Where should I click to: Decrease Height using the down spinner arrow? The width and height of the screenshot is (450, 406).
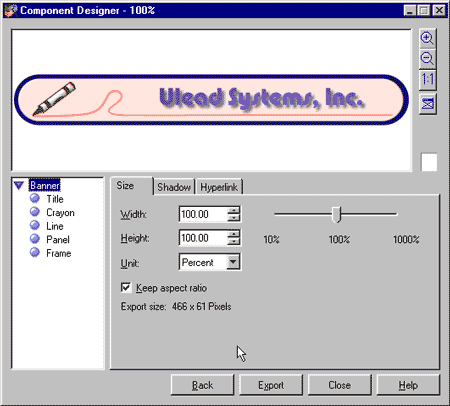tap(234, 241)
